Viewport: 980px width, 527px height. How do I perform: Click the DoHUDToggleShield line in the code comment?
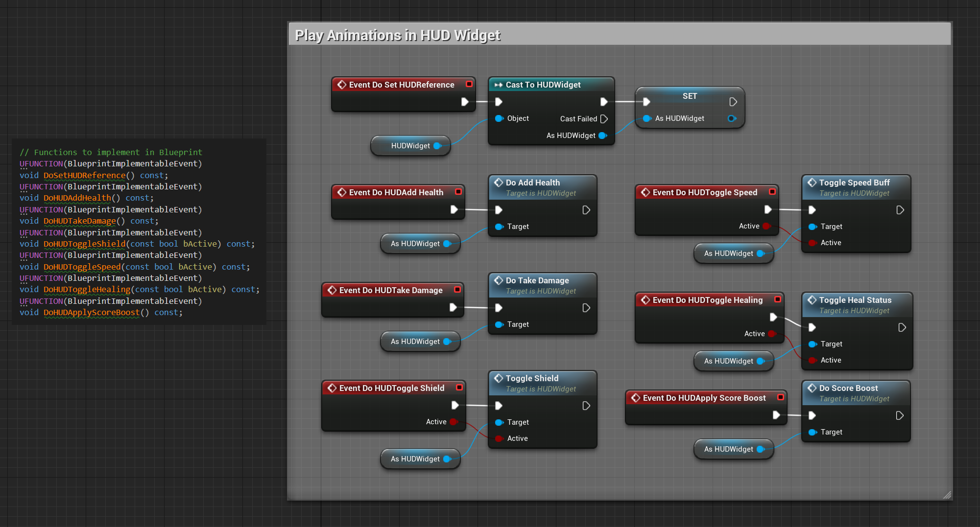pos(137,244)
